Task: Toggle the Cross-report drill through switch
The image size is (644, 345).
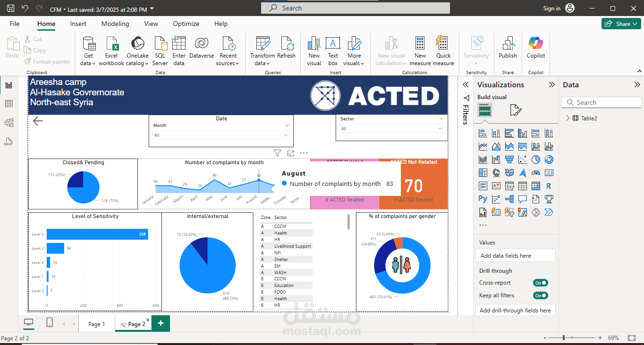Action: tap(541, 283)
